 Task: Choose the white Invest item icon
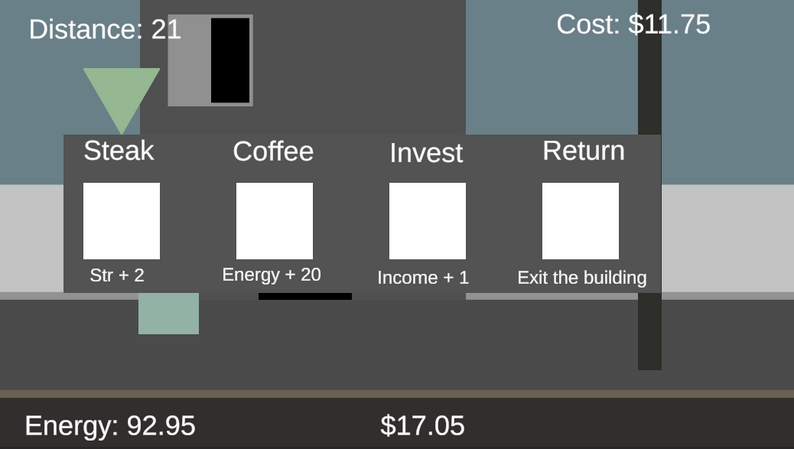[427, 221]
